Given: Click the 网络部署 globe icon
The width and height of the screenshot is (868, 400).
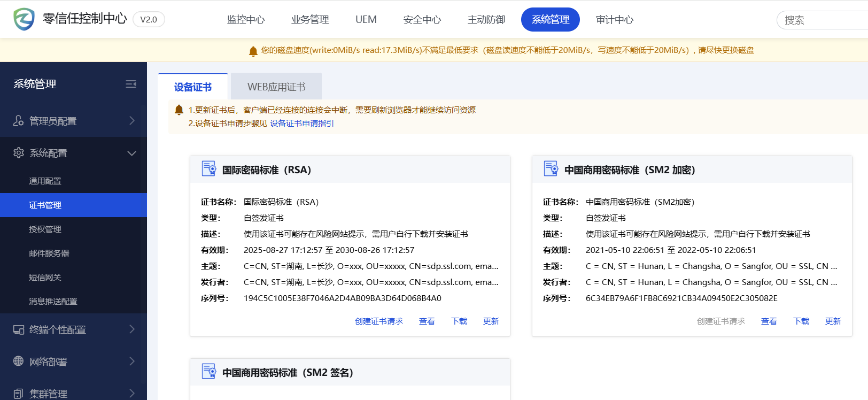Looking at the screenshot, I should [19, 361].
